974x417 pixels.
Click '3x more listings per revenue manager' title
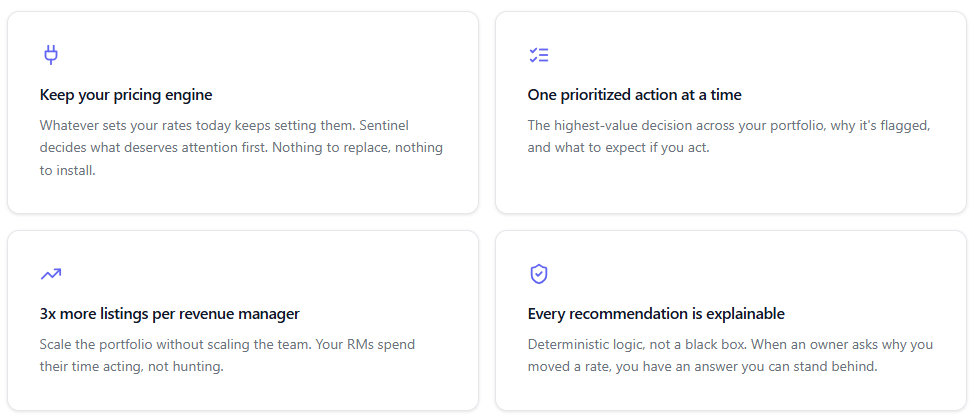point(170,314)
